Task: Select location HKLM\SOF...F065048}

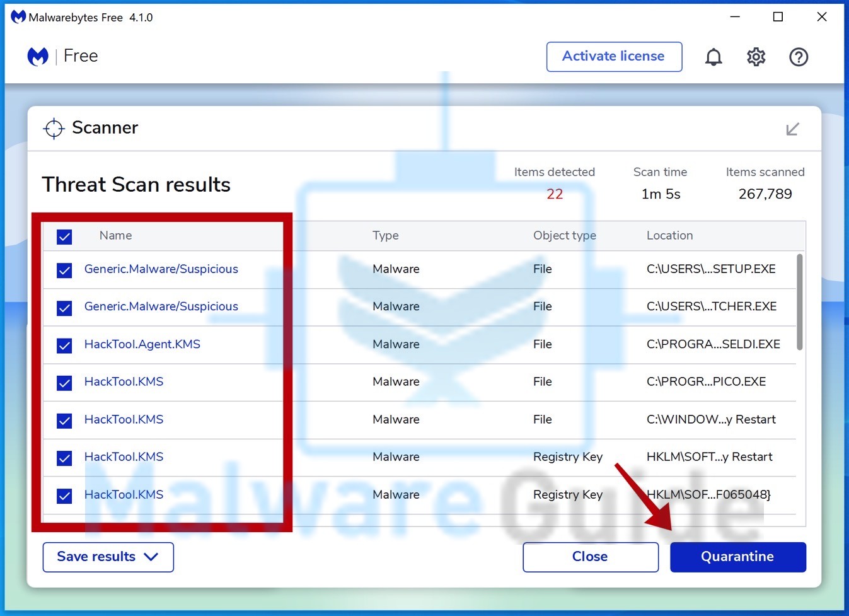Action: pos(708,495)
